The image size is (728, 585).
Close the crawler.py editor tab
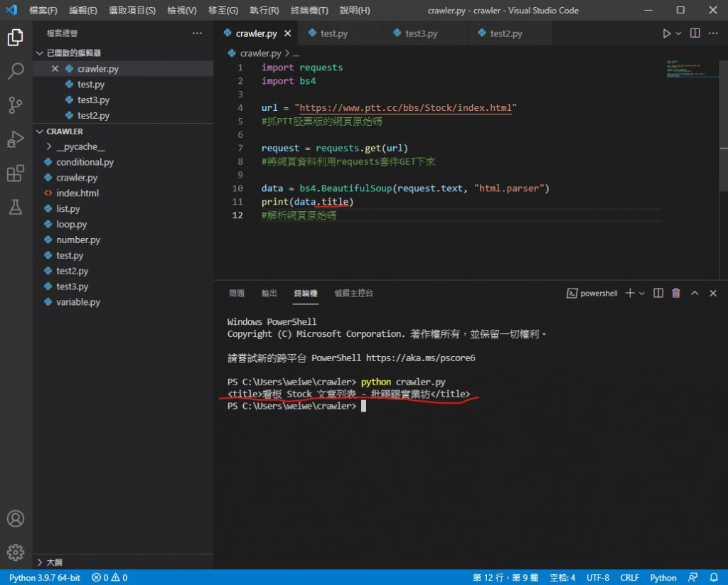288,33
